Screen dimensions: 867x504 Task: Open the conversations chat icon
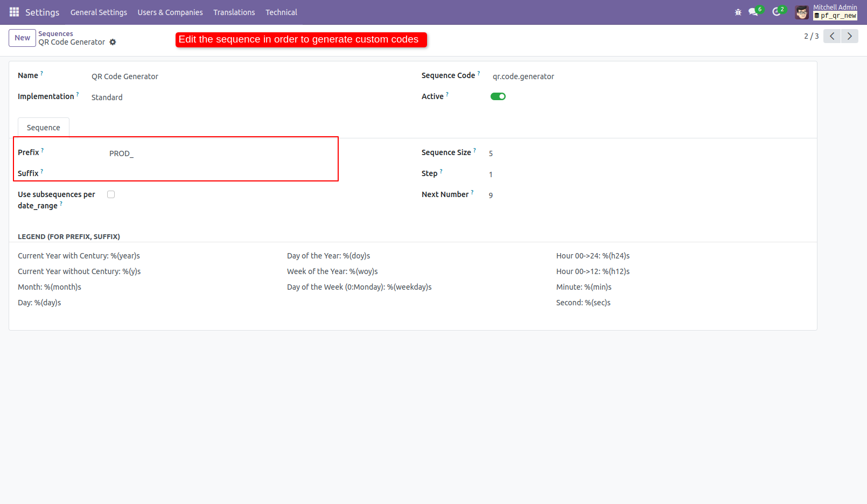(753, 12)
